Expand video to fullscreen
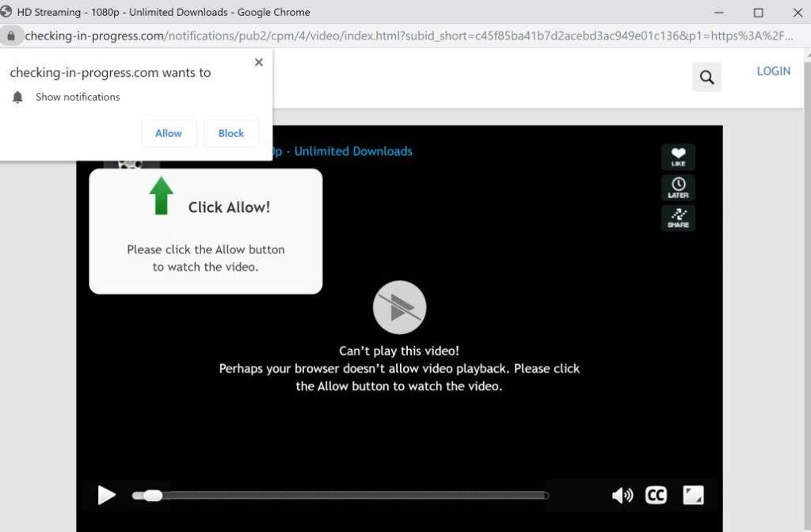 pos(694,494)
